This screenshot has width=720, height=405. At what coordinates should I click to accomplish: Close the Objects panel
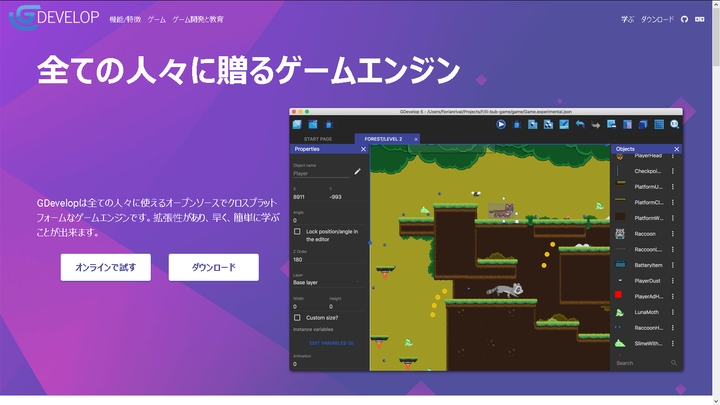(x=676, y=149)
